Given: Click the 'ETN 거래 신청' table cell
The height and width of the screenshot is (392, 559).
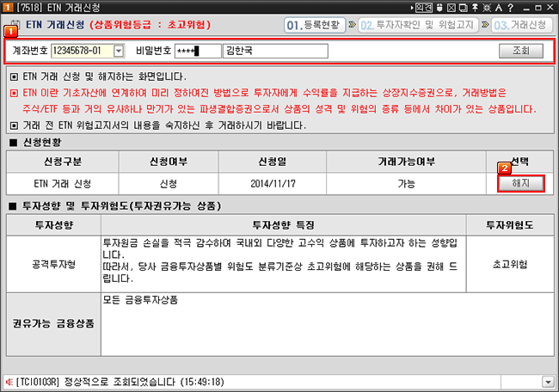Looking at the screenshot, I should point(63,183).
